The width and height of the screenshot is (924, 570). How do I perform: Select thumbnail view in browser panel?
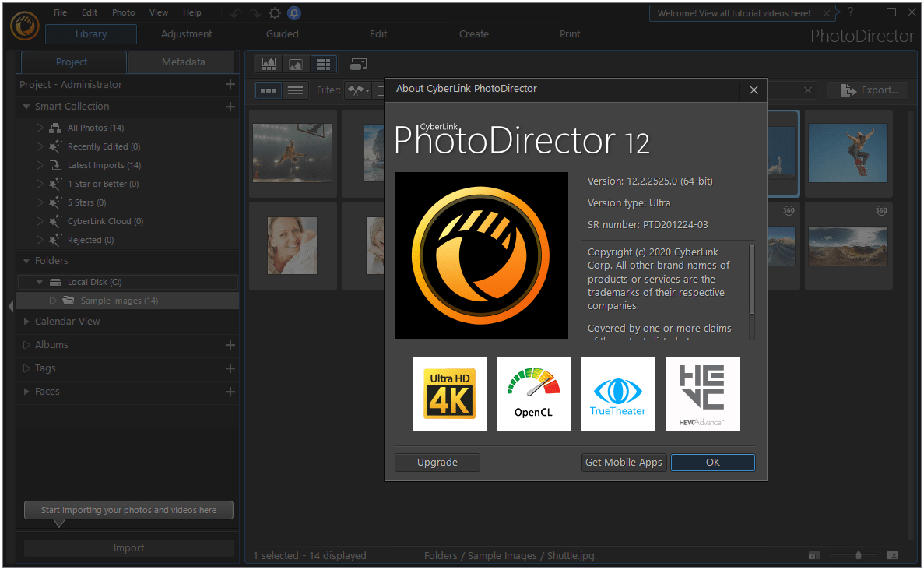[x=269, y=90]
